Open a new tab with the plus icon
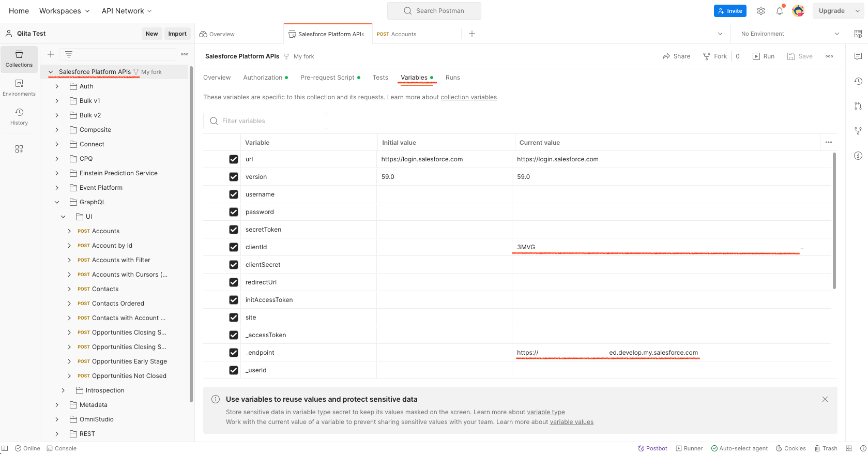The image size is (868, 454). (x=472, y=34)
